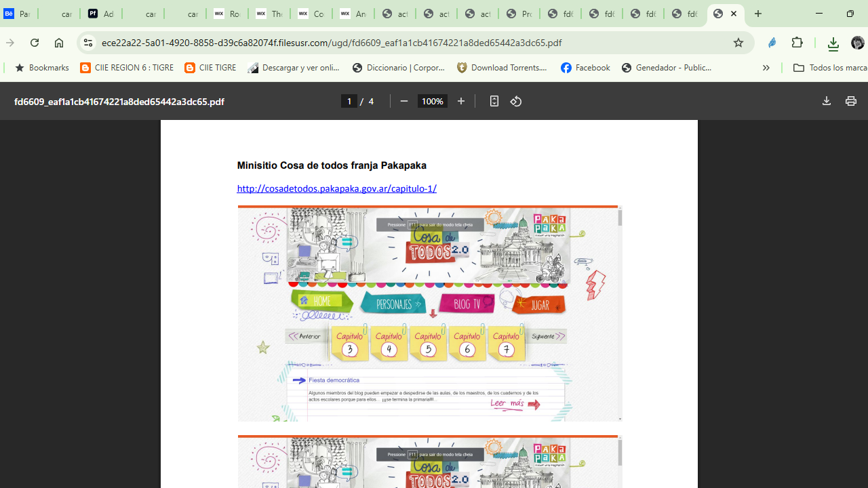Open CIIE REGION 6 : TIGRE bookmark
This screenshot has height=488, width=868.
point(127,68)
